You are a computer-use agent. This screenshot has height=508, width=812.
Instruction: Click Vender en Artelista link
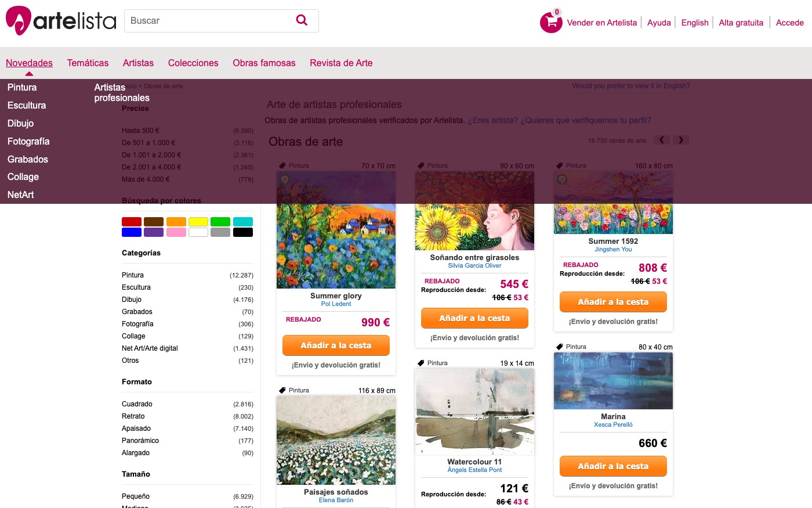tap(602, 23)
